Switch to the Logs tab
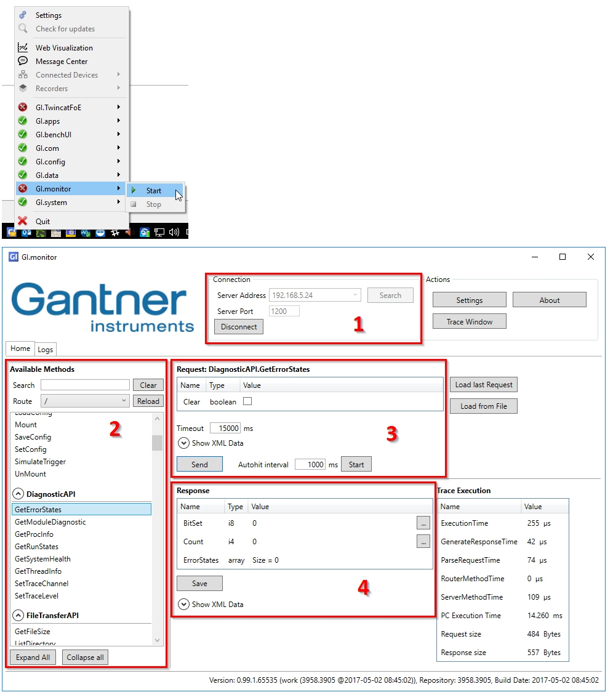The width and height of the screenshot is (613, 700). click(x=46, y=348)
